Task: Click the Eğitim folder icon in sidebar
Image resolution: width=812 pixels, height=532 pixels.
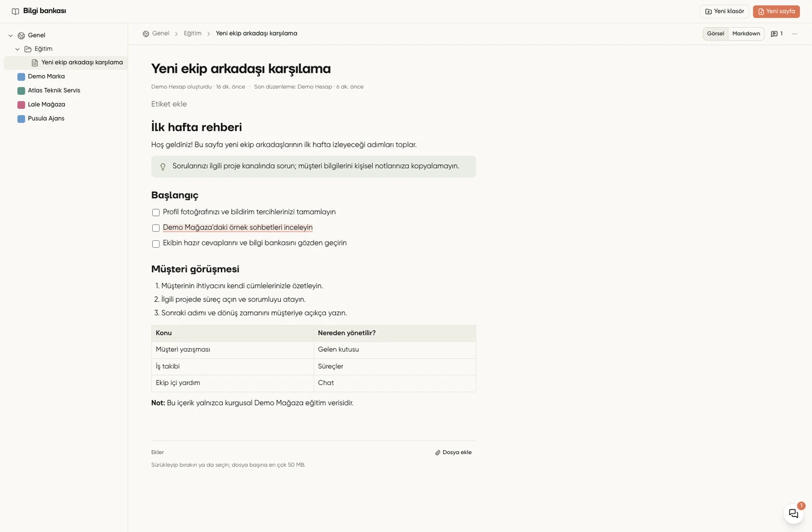Action: click(x=28, y=49)
